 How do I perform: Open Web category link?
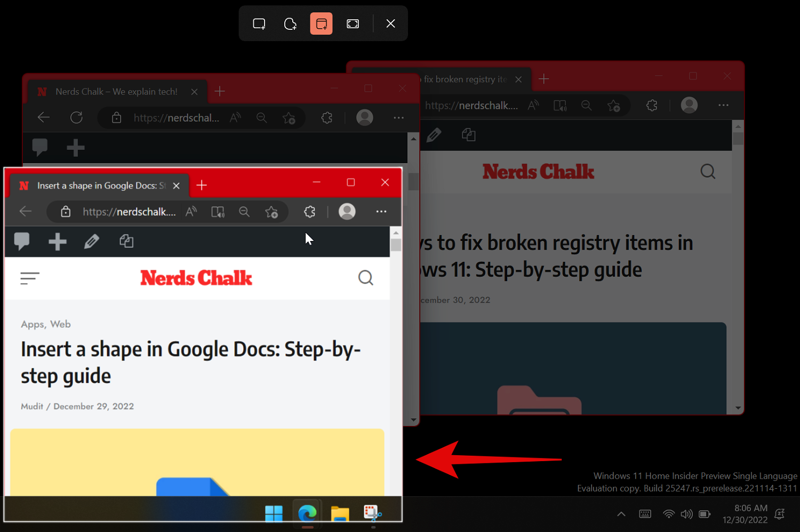pos(60,324)
